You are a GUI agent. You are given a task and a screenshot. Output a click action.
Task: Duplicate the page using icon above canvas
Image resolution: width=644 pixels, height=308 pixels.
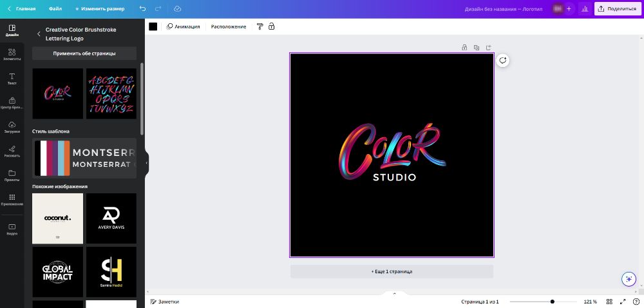(477, 47)
